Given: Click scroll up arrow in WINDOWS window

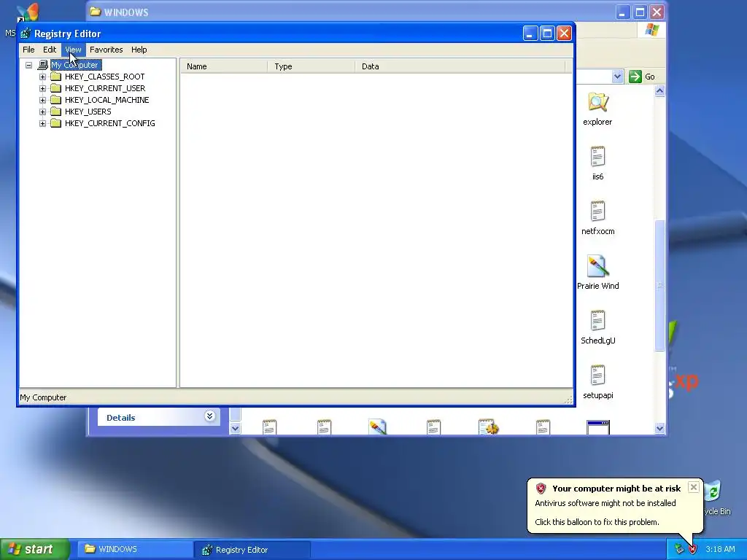Looking at the screenshot, I should (659, 90).
